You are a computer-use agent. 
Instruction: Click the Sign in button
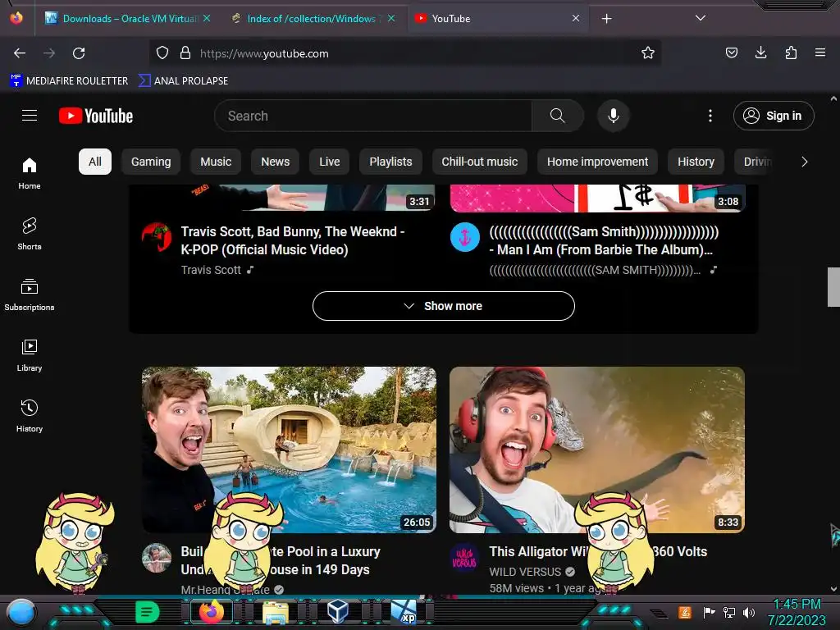[x=774, y=116]
